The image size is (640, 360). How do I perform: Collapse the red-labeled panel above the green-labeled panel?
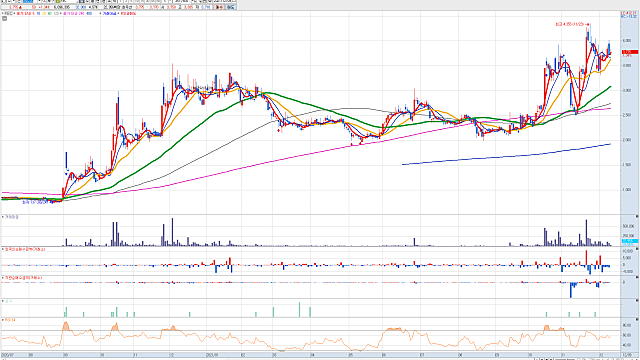pos(3,278)
